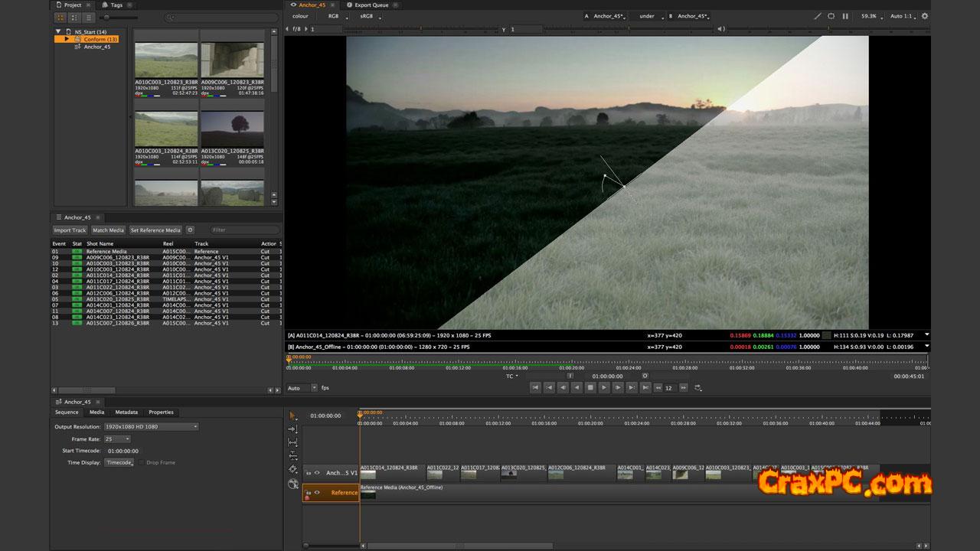The width and height of the screenshot is (980, 551).
Task: Click the spreadsheet gear options icon
Action: (191, 230)
